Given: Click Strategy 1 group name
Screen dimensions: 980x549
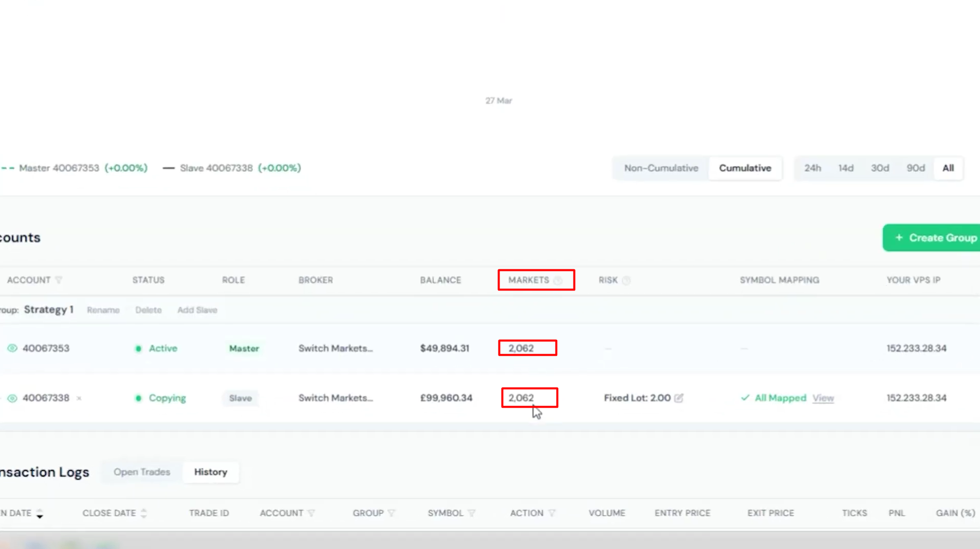Looking at the screenshot, I should (x=49, y=309).
